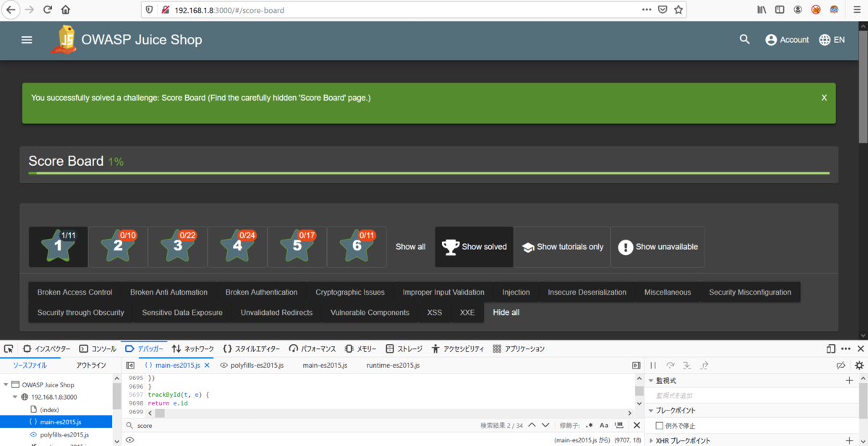Toggle Show unavailable challenges

click(x=658, y=247)
